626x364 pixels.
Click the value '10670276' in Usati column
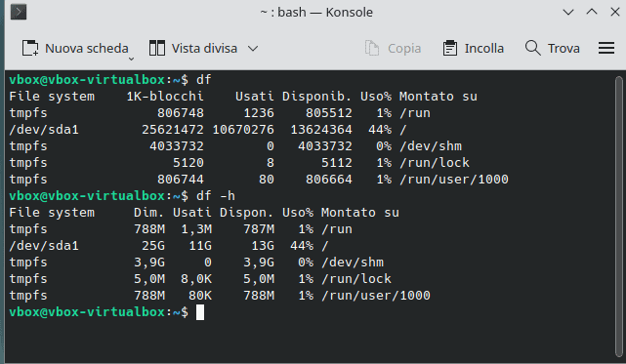tap(243, 130)
